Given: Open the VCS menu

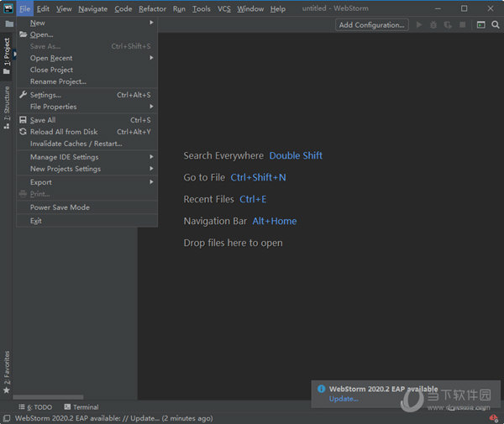Looking at the screenshot, I should pyautogui.click(x=224, y=8).
